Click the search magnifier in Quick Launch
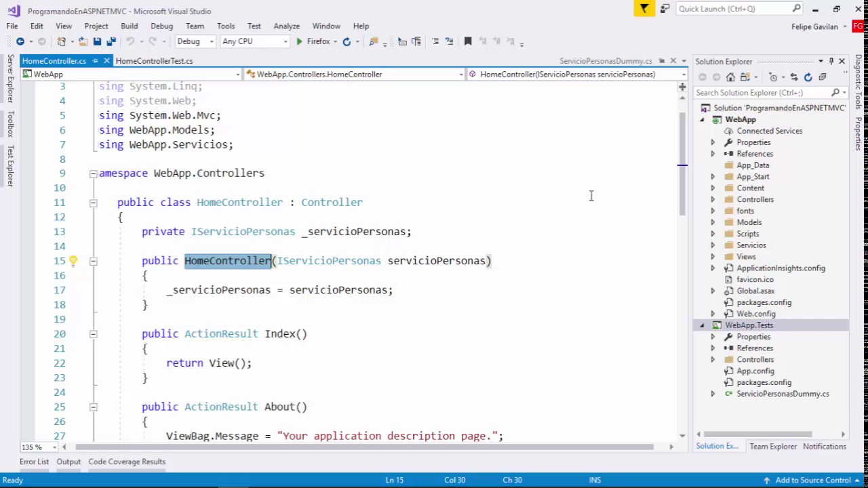 [x=797, y=9]
